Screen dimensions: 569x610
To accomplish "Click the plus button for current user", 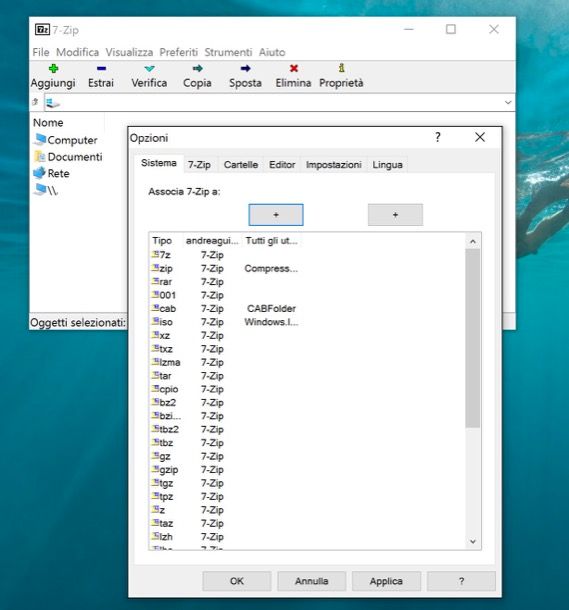I will (276, 215).
